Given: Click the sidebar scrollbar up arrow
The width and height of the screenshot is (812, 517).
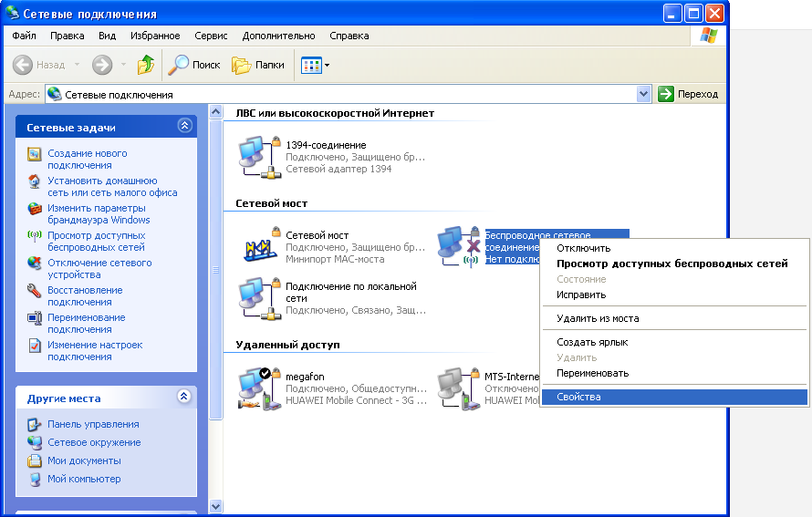Looking at the screenshot, I should 216,112.
